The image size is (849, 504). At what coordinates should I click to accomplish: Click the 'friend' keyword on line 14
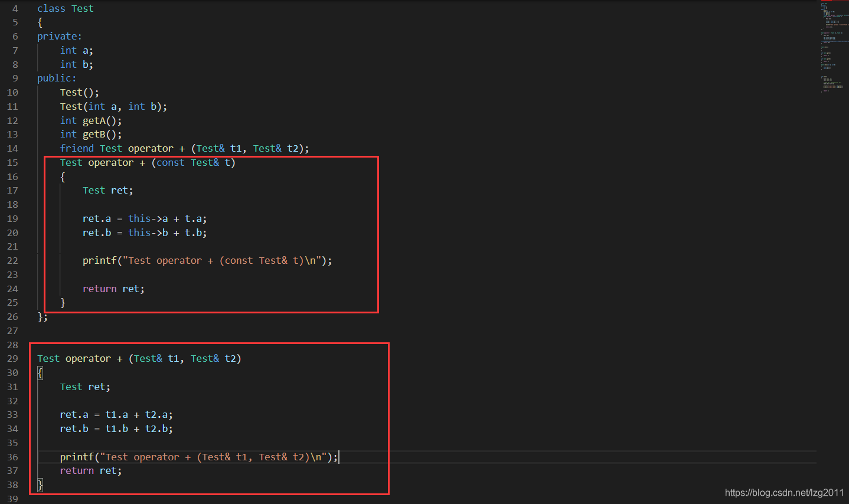tap(77, 149)
